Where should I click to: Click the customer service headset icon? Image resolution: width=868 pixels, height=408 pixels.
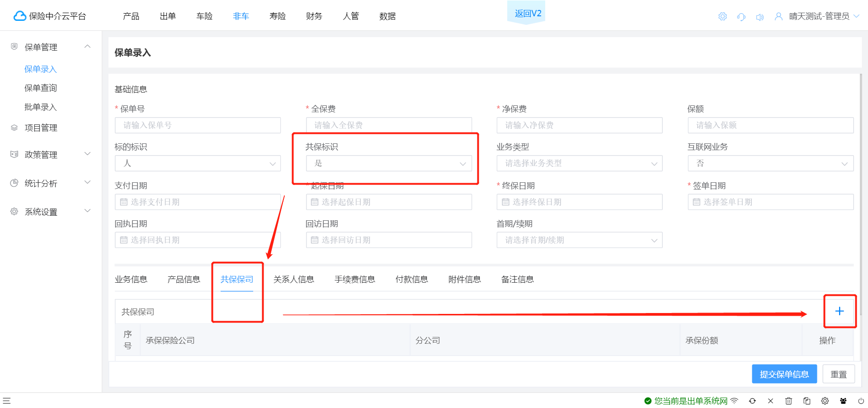point(741,17)
